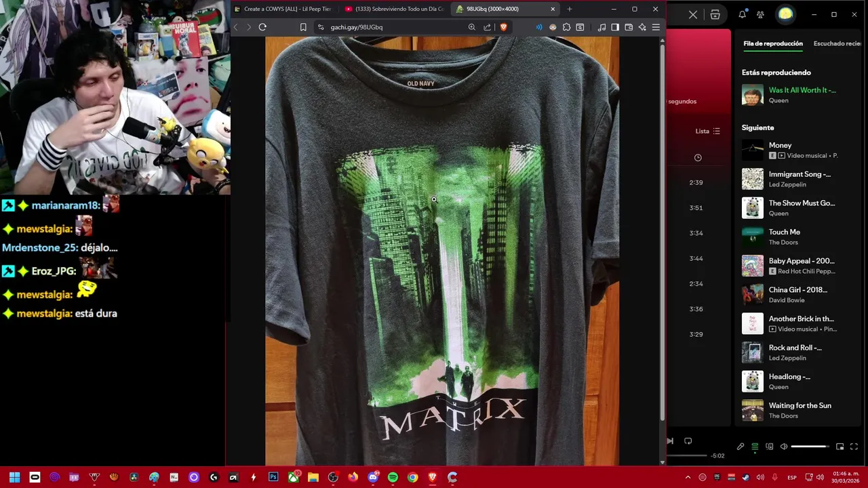Close the 98UGbq image tab
The image size is (868, 488).
point(553,9)
